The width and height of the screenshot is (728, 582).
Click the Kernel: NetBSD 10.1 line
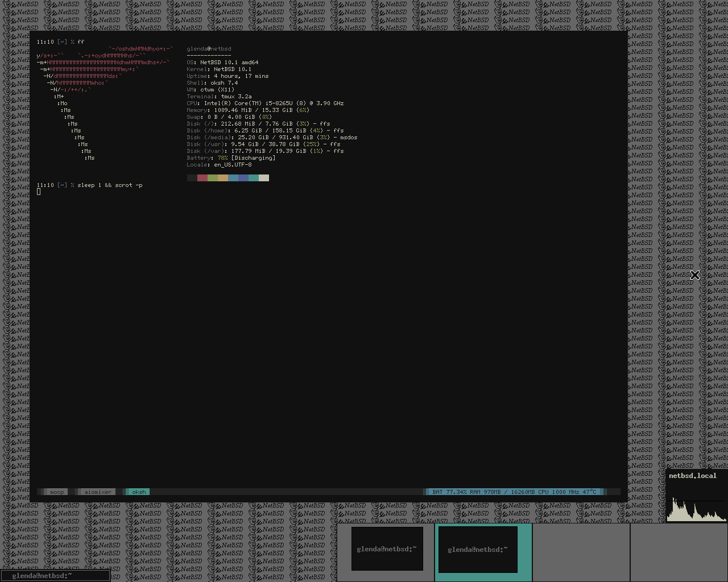pyautogui.click(x=219, y=69)
